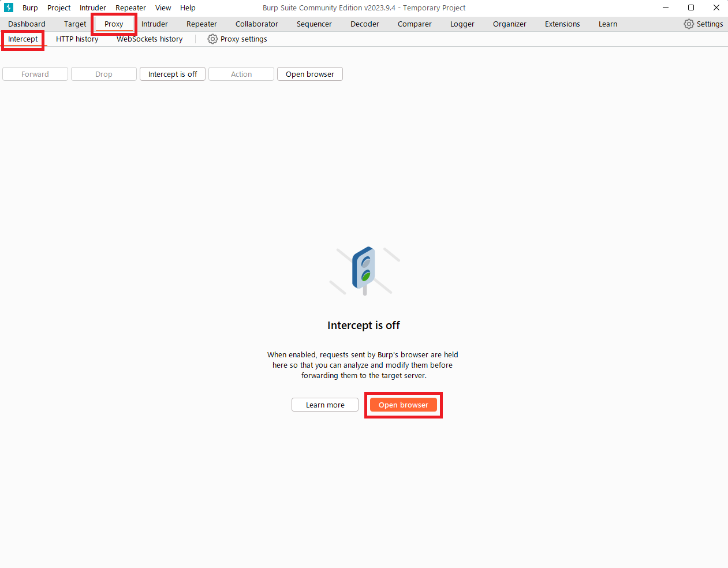The height and width of the screenshot is (568, 728).
Task: Open the Decoder tab
Action: click(x=364, y=24)
